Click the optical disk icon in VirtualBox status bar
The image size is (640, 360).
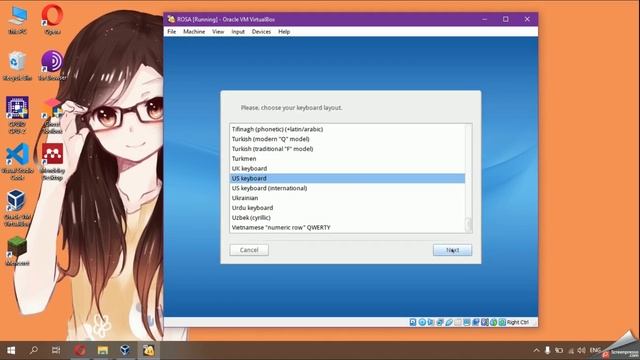(x=422, y=322)
